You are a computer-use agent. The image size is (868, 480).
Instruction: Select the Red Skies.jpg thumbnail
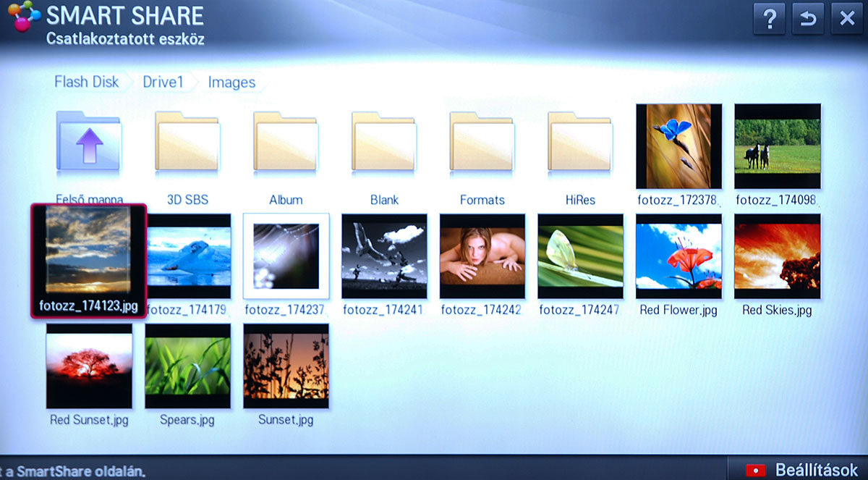point(777,256)
